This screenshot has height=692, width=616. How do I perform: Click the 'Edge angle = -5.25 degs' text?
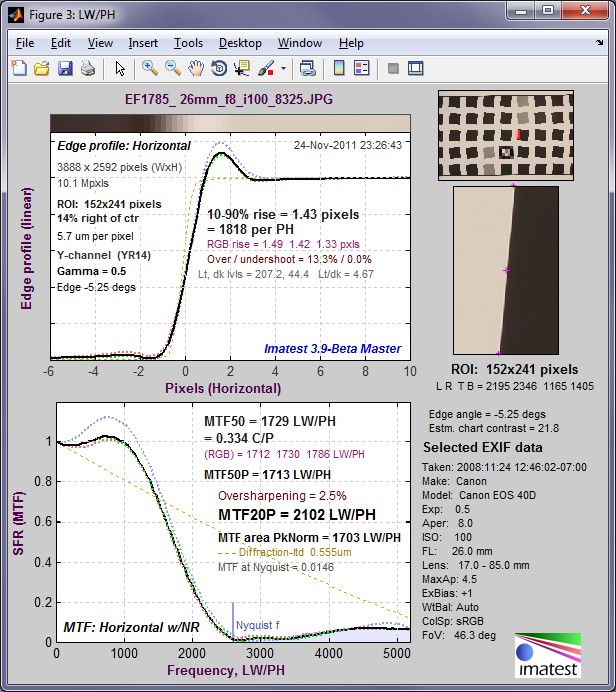click(487, 414)
